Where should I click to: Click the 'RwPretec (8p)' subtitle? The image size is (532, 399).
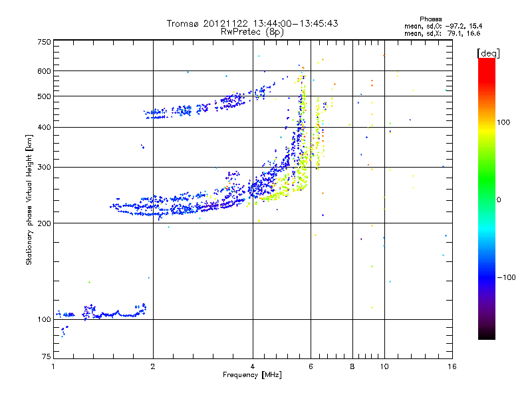click(252, 32)
